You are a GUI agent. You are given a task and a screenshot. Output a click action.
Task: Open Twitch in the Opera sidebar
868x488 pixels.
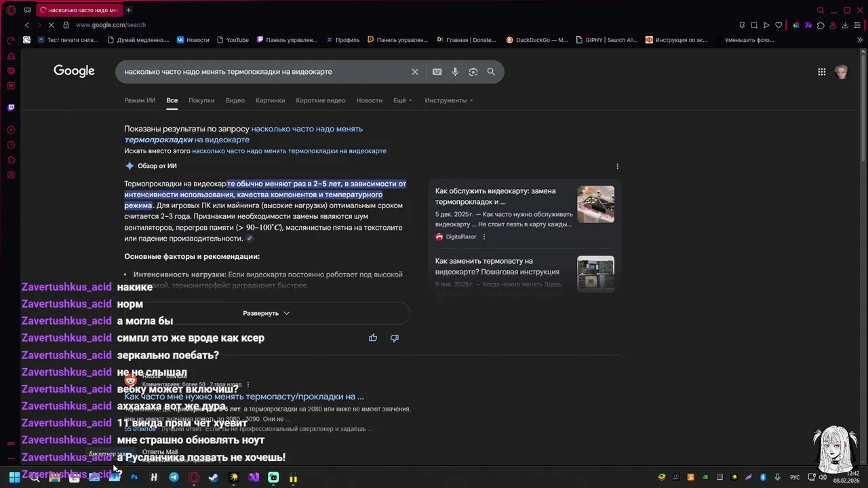11,107
